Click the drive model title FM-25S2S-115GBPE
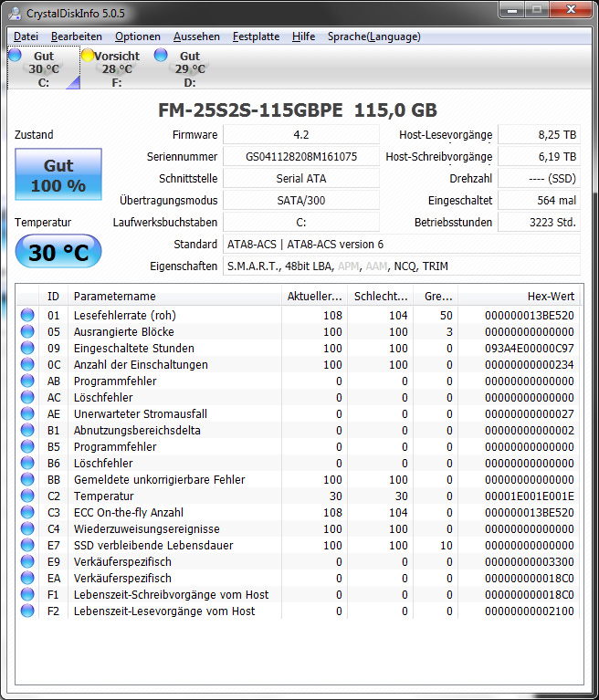The image size is (599, 700). tap(250, 110)
